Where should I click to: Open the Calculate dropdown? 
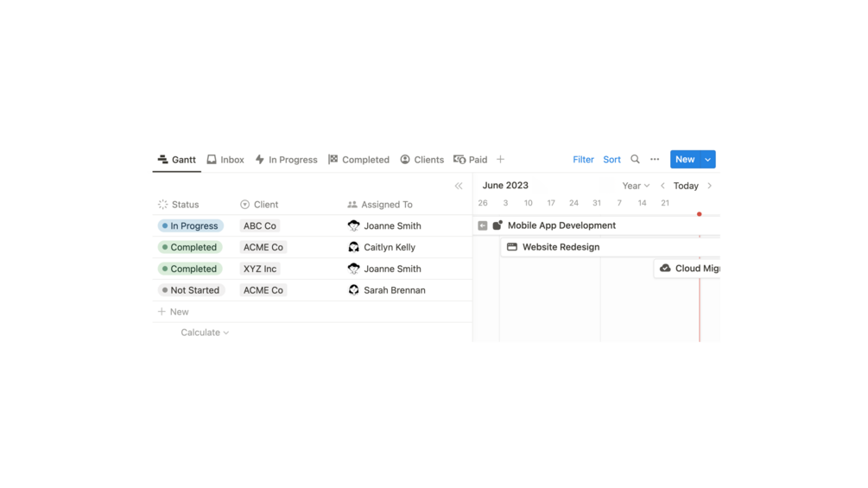205,333
